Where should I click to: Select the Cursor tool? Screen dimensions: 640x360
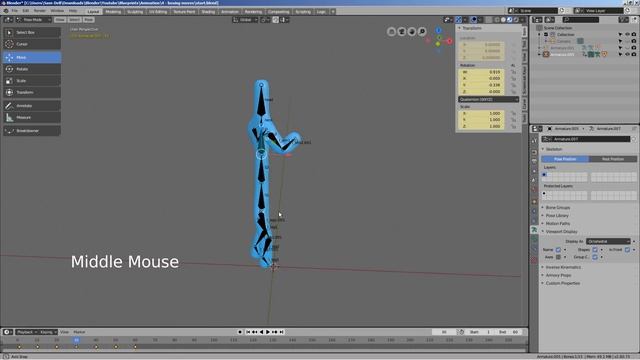coord(32,44)
